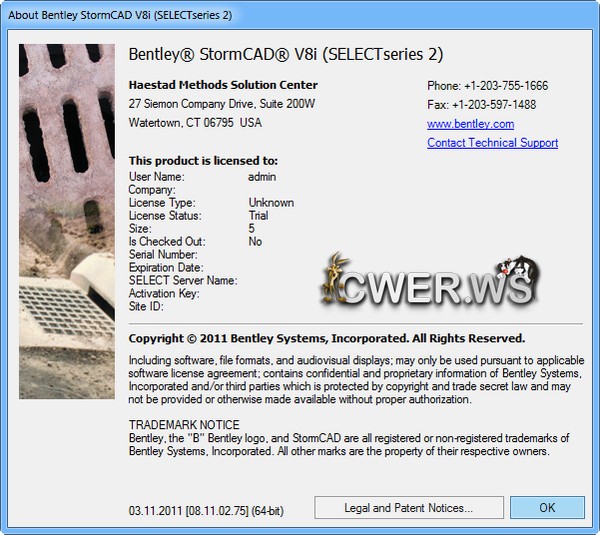Image resolution: width=600 pixels, height=535 pixels.
Task: Click the 27 Siemon Company Drive address
Action: 222,104
